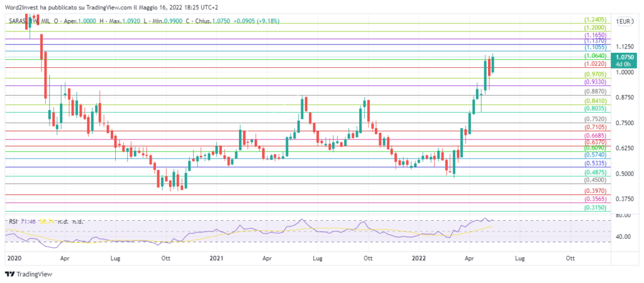Select the purple 0.9330 level label
Viewport: 644px width, 283px height.
tap(595, 82)
